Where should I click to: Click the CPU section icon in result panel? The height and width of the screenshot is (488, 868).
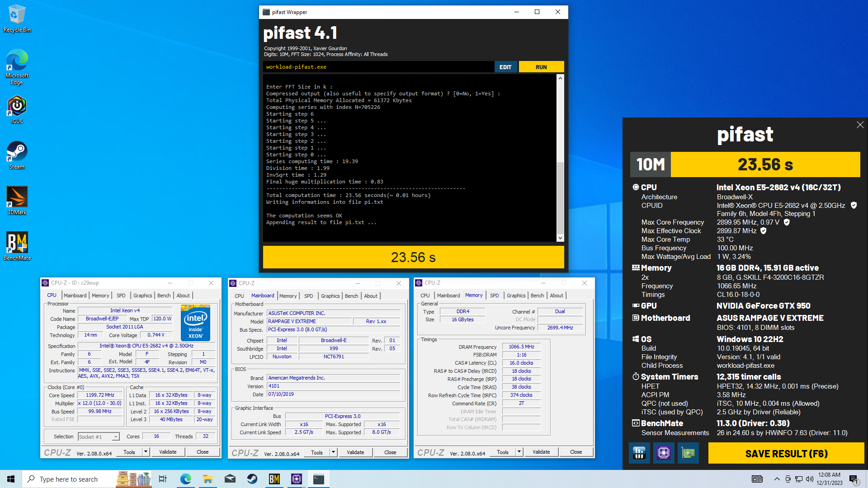pos(636,187)
